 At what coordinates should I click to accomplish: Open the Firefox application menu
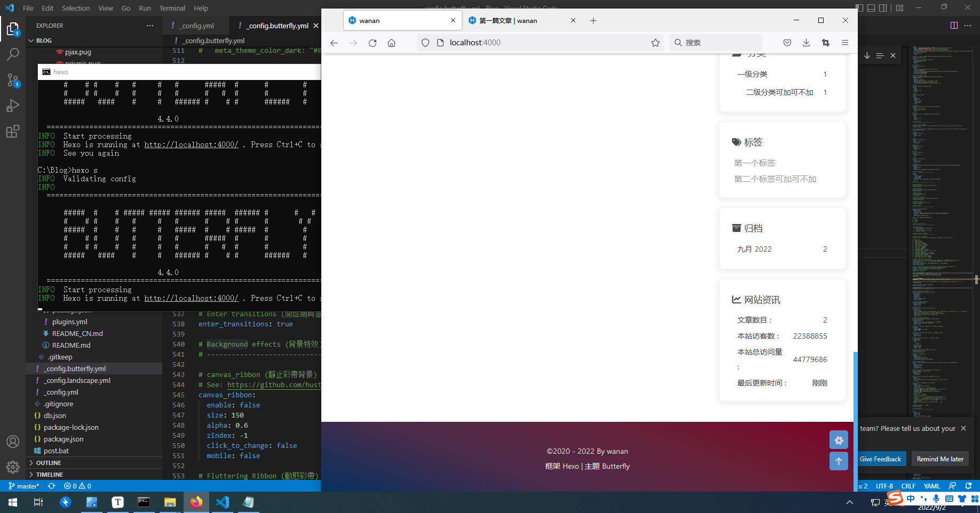[845, 43]
